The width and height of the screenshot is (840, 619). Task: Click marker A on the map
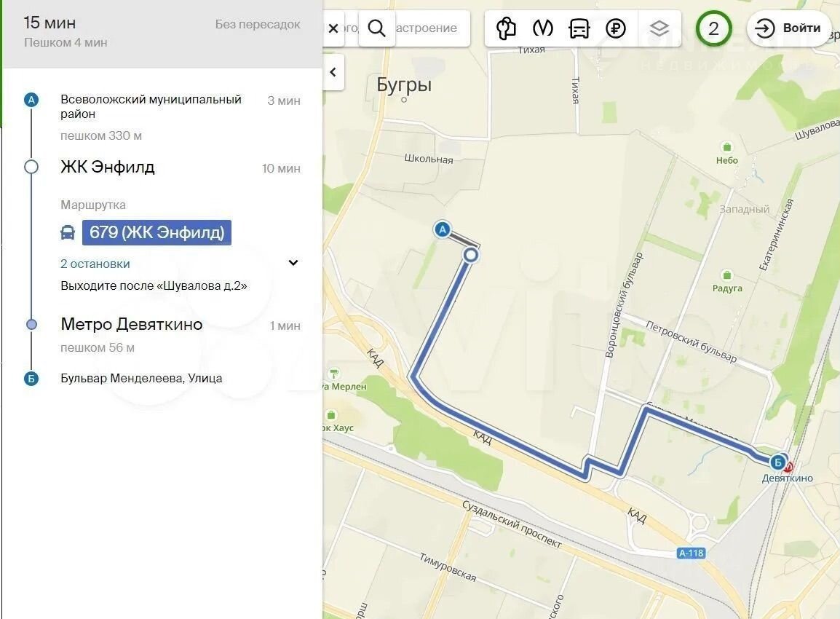(x=441, y=230)
